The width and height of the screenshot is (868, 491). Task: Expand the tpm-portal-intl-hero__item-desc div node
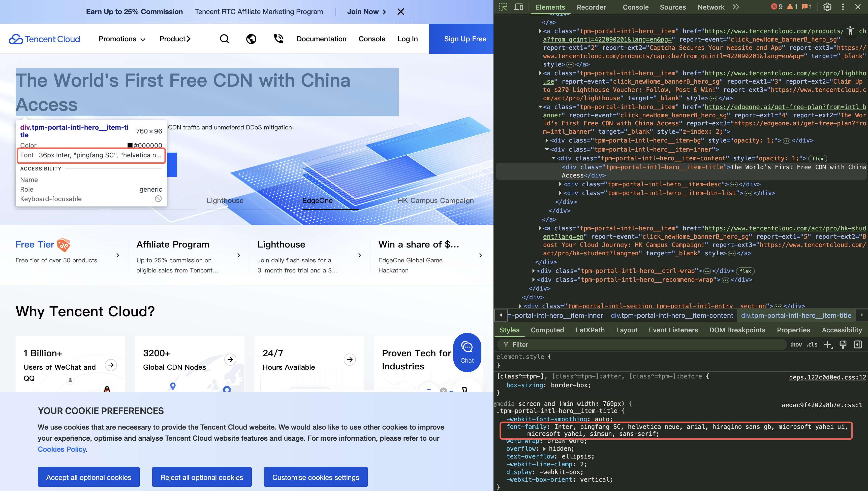[561, 184]
